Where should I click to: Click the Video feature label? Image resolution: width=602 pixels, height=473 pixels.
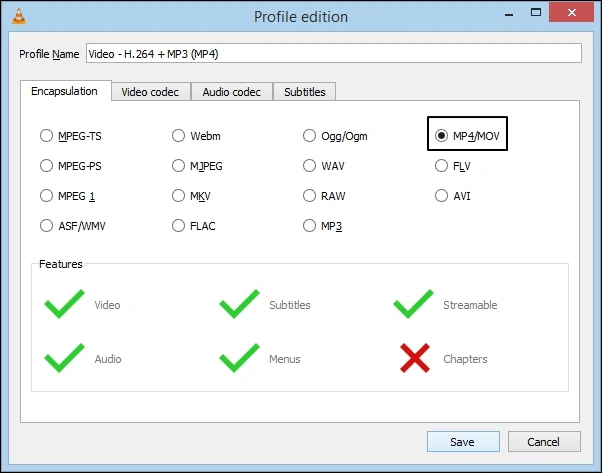coord(108,305)
